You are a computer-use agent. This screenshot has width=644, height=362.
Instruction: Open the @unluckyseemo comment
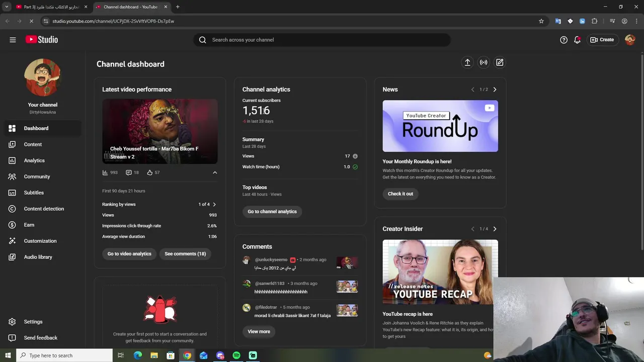pyautogui.click(x=300, y=263)
